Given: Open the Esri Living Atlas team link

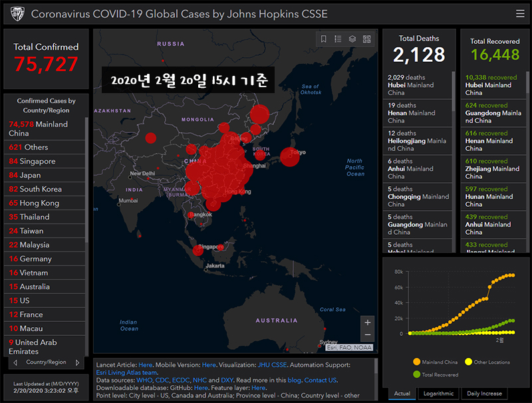Looking at the screenshot, I should pyautogui.click(x=126, y=372).
